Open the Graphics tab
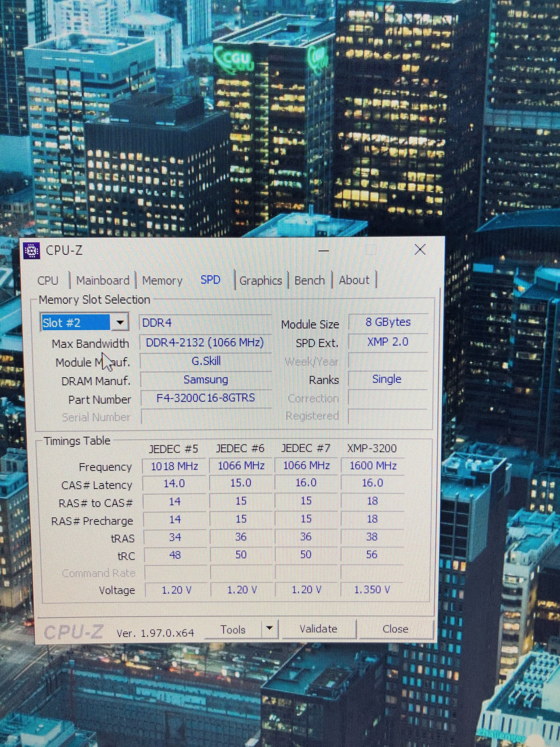Screen dimensions: 560x747 click(260, 280)
